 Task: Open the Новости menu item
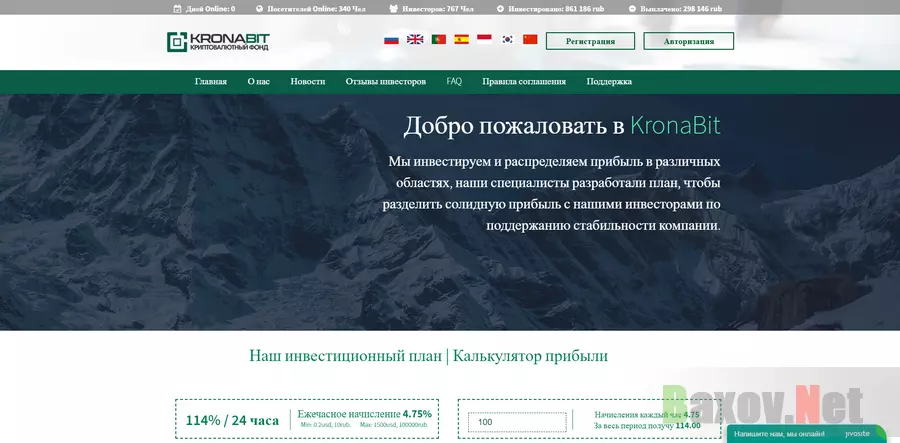tap(308, 81)
